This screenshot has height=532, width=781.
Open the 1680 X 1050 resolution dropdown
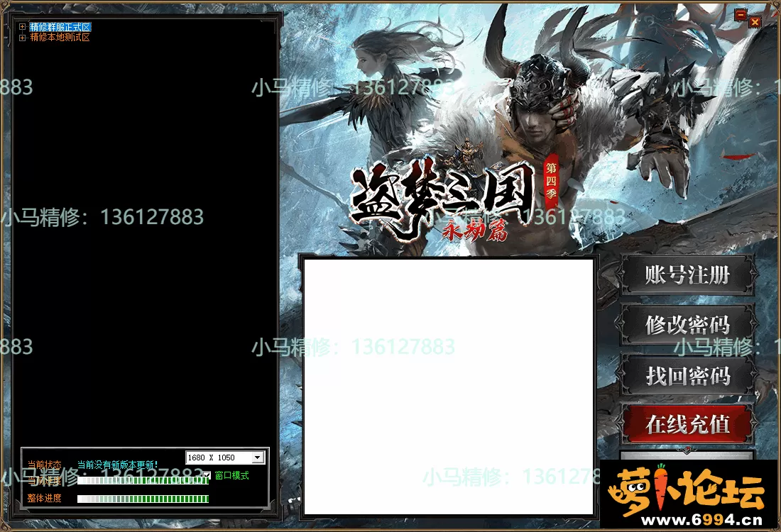[x=225, y=458]
